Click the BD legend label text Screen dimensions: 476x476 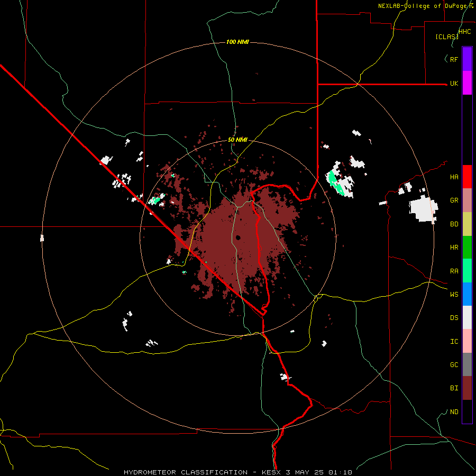pos(454,224)
